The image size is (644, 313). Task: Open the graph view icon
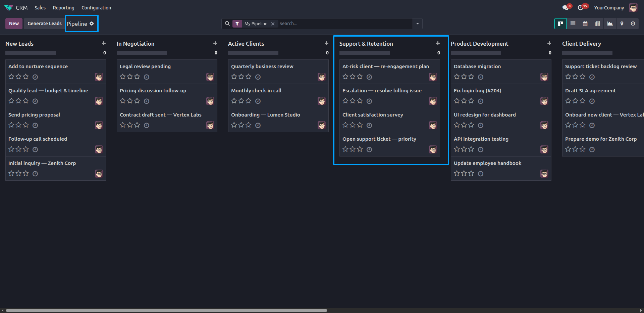tap(610, 24)
